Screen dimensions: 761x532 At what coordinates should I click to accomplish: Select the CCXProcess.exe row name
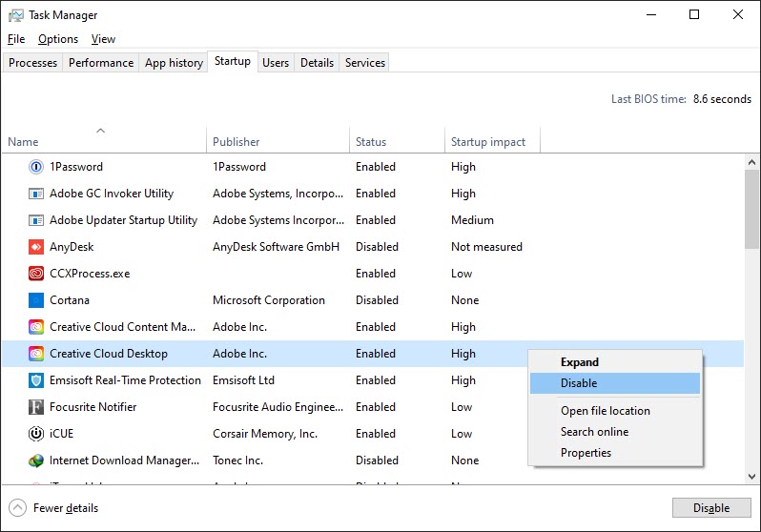point(90,274)
